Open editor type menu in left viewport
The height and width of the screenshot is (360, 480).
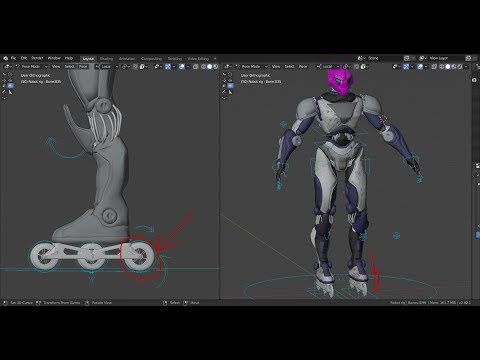(x=7, y=67)
